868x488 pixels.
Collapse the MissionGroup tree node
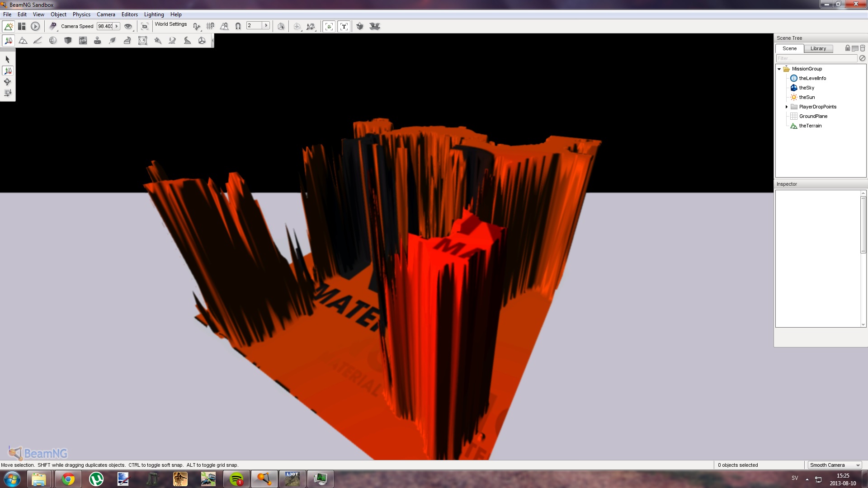779,69
